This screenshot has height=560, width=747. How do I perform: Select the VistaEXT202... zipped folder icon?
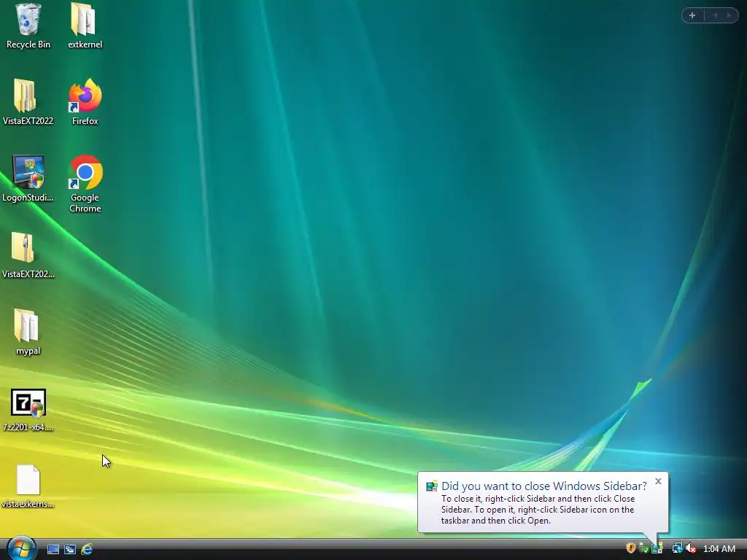(23, 248)
